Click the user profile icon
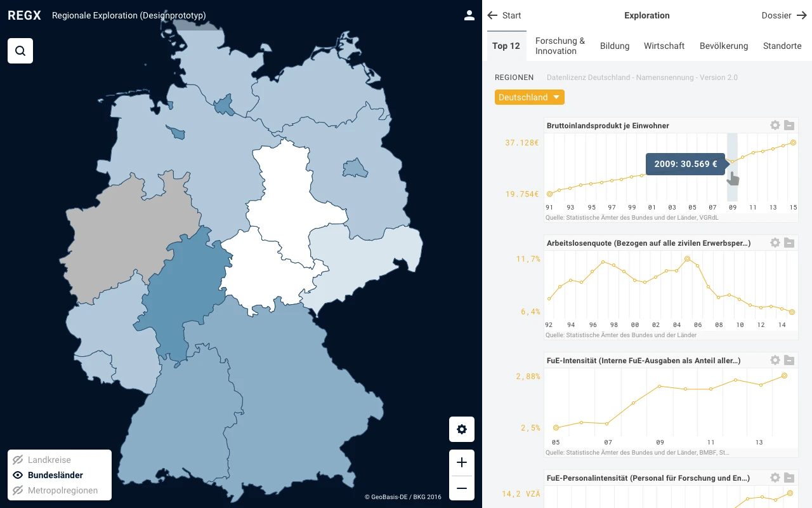Viewport: 812px width, 508px height. click(x=469, y=15)
